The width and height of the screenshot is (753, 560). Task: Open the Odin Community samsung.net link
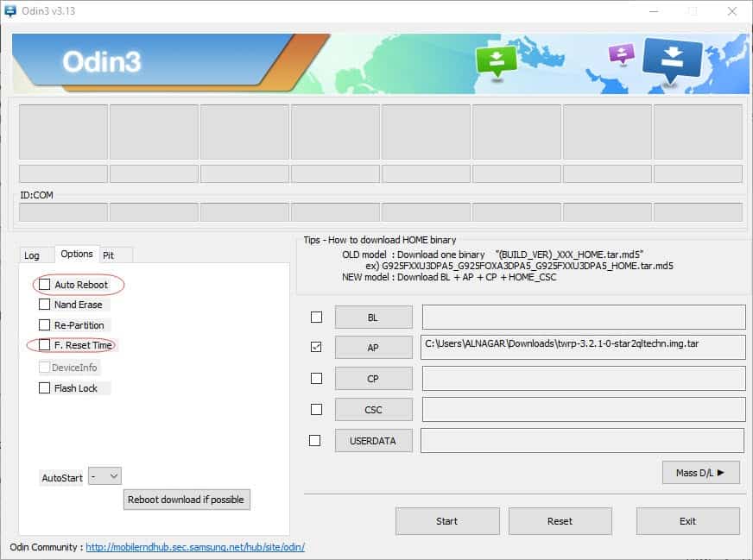point(195,547)
